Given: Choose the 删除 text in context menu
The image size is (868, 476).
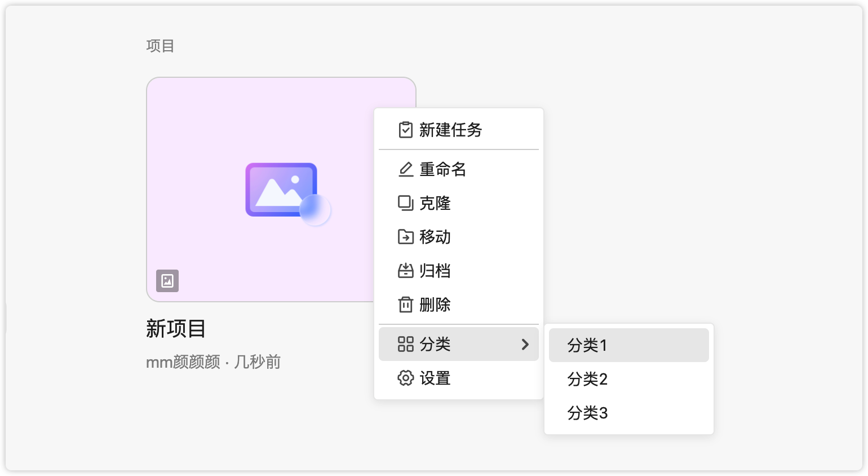Looking at the screenshot, I should click(x=435, y=305).
